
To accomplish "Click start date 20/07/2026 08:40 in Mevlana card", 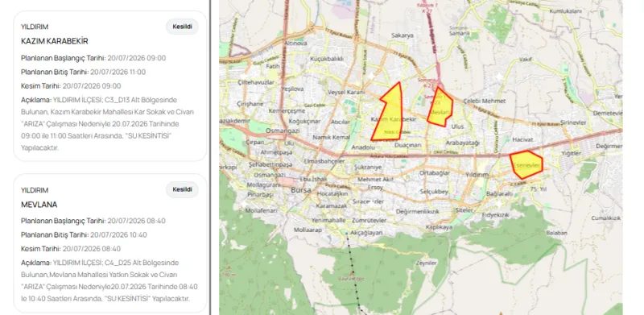I will (x=93, y=221).
